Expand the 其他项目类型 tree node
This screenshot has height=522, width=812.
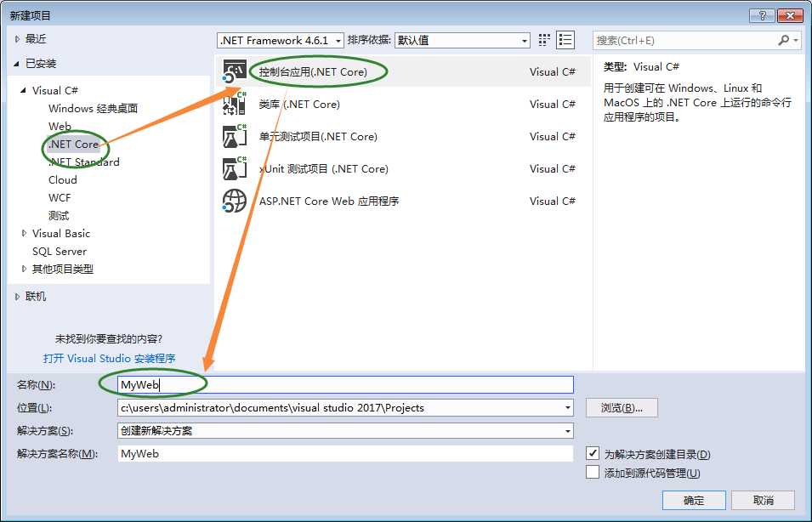(x=24, y=269)
